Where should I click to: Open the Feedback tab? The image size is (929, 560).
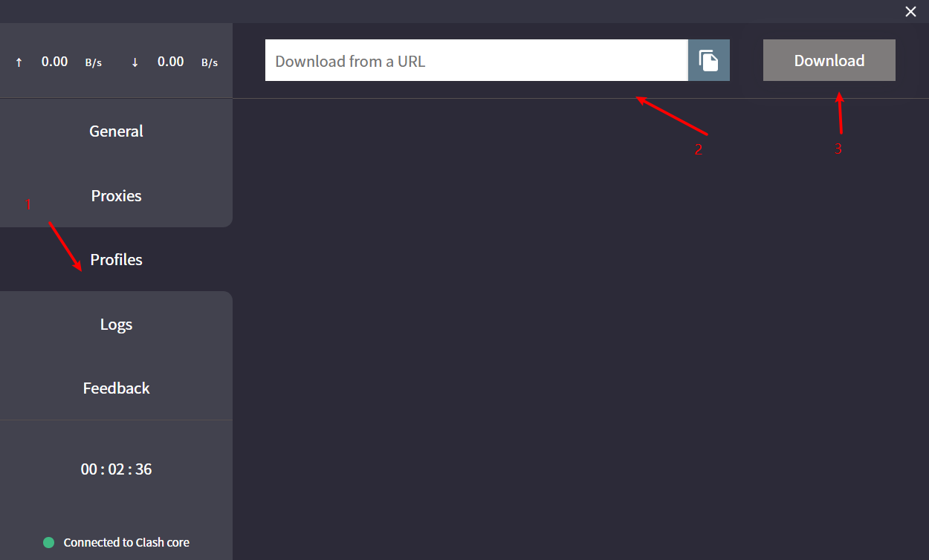(x=116, y=388)
